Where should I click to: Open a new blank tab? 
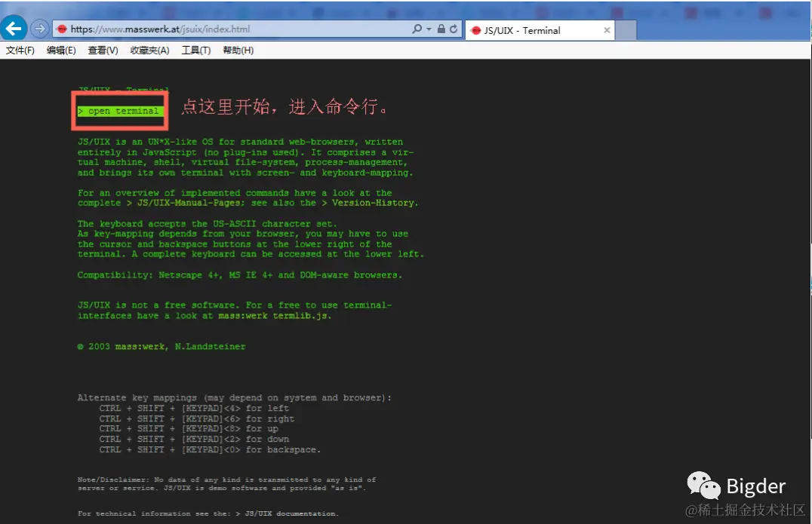pos(626,30)
